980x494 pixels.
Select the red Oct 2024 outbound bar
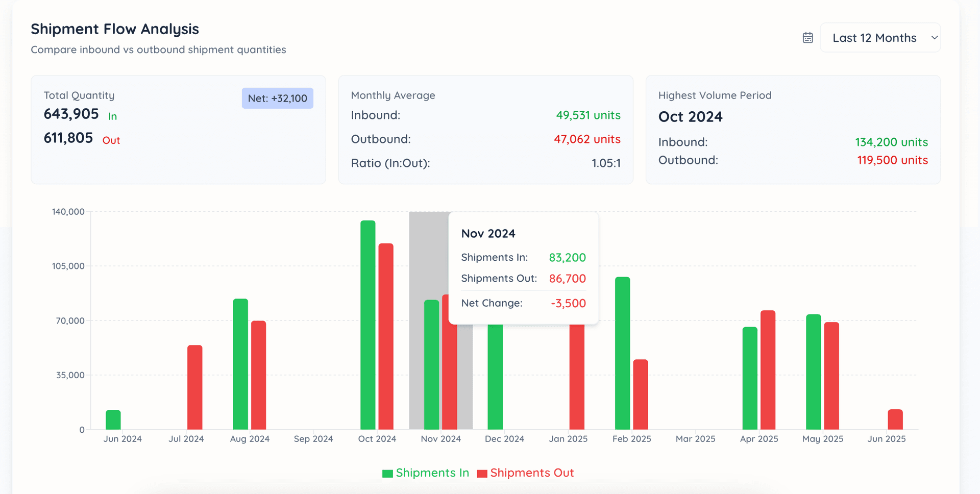pos(386,337)
